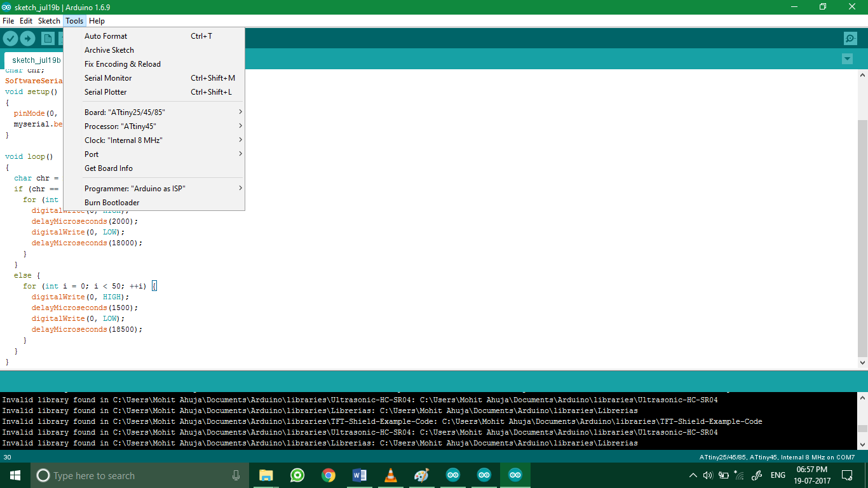Click the console scrollbar down arrow
This screenshot has height=488, width=868.
862,444
